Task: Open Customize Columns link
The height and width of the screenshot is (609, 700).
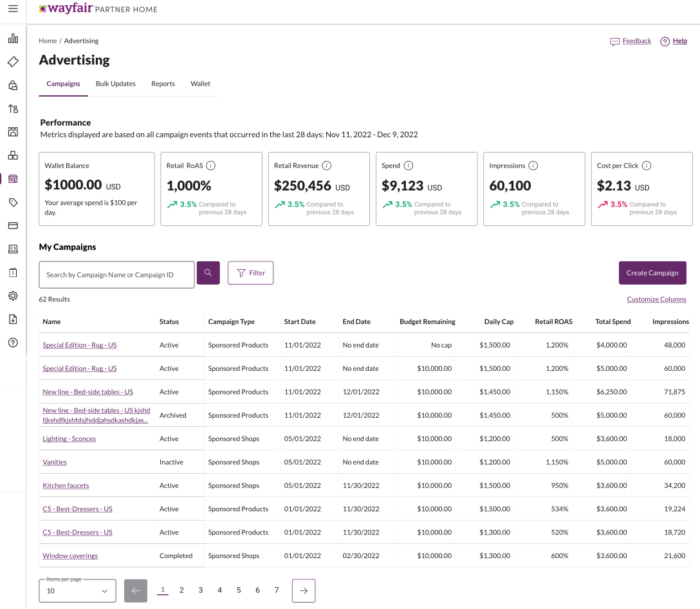Action: [657, 299]
